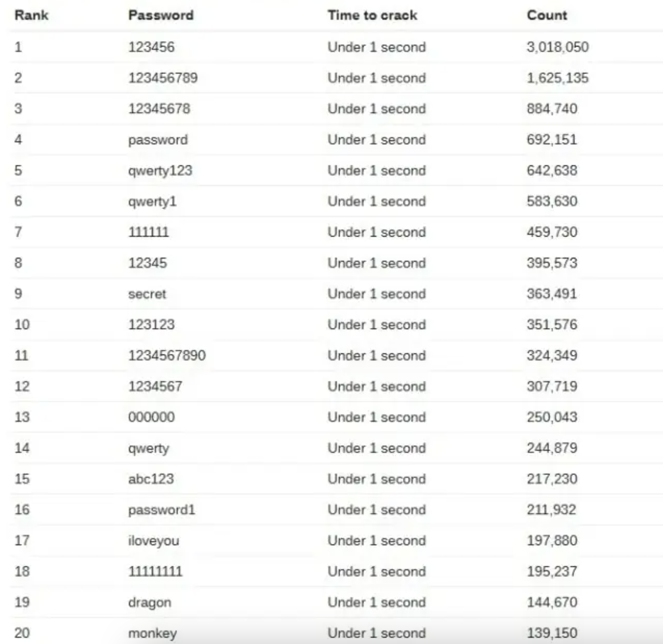Click the Password column header
Image resolution: width=663 pixels, height=644 pixels.
(x=161, y=15)
